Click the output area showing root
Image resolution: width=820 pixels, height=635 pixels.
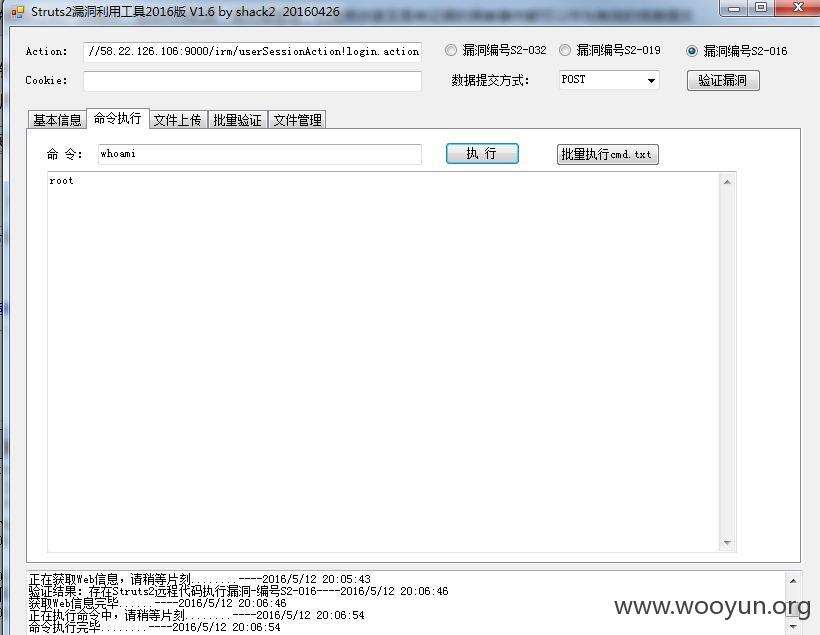[383, 361]
